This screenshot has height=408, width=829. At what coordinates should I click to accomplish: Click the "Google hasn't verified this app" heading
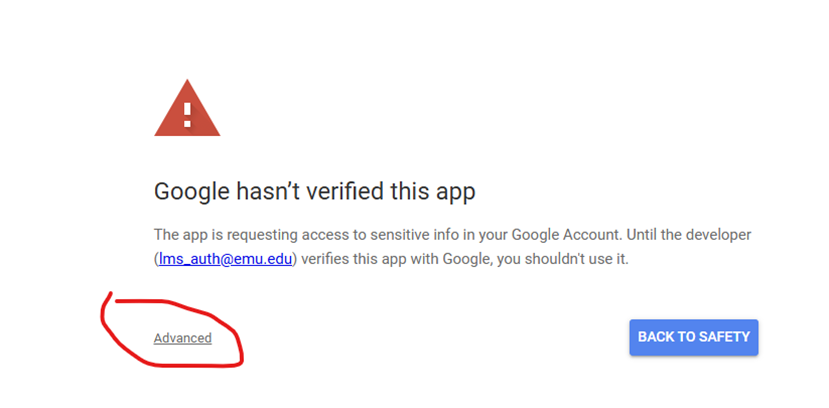tap(315, 192)
